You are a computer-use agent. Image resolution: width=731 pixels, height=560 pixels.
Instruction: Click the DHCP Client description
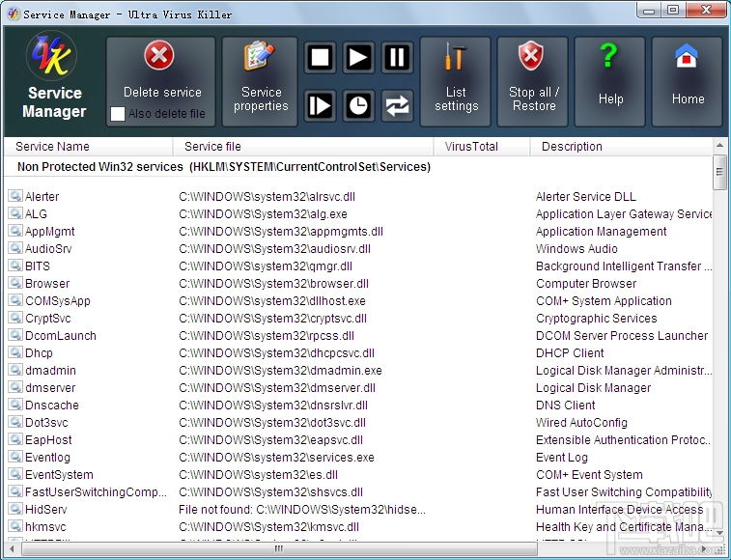[570, 353]
